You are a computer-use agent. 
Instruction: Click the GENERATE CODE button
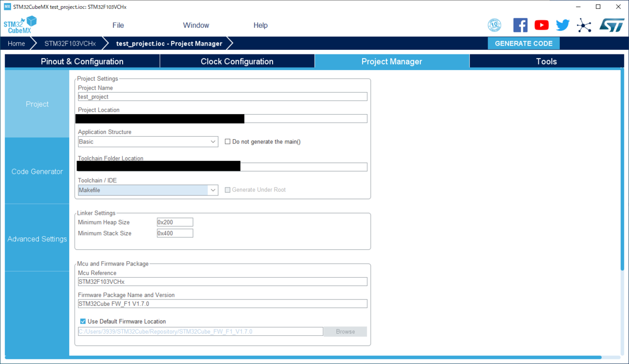click(524, 43)
